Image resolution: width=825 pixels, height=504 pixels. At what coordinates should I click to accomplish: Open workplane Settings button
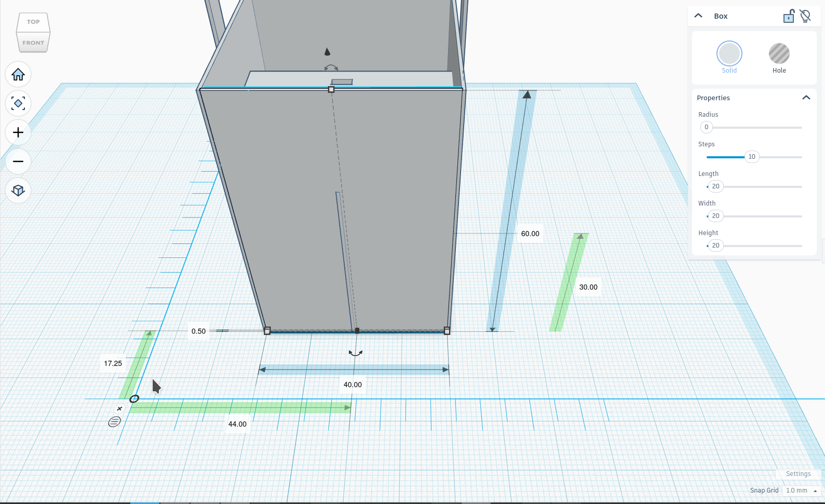[798, 474]
